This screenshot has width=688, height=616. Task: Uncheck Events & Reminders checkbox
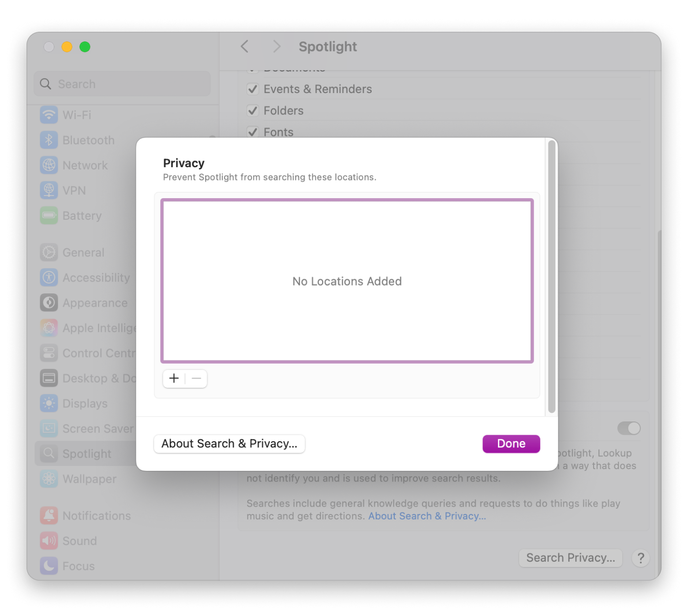click(x=253, y=89)
